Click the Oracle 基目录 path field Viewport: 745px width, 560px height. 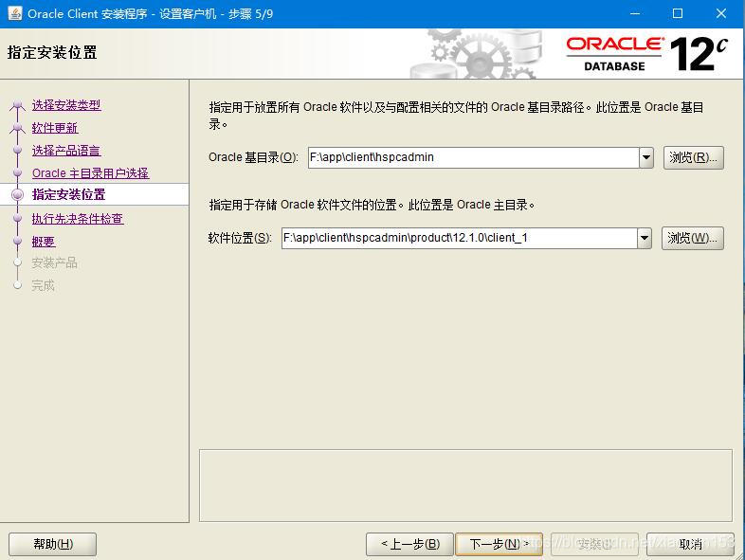pos(473,157)
